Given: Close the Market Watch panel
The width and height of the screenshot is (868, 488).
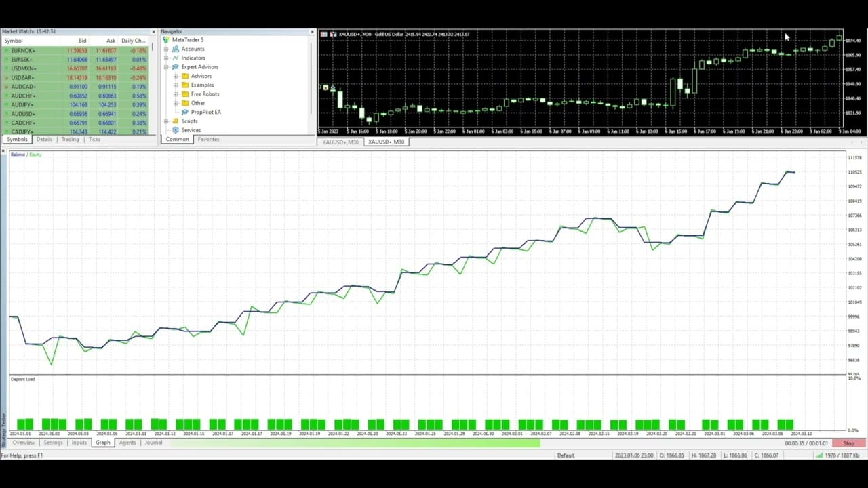Looking at the screenshot, I should coord(154,31).
